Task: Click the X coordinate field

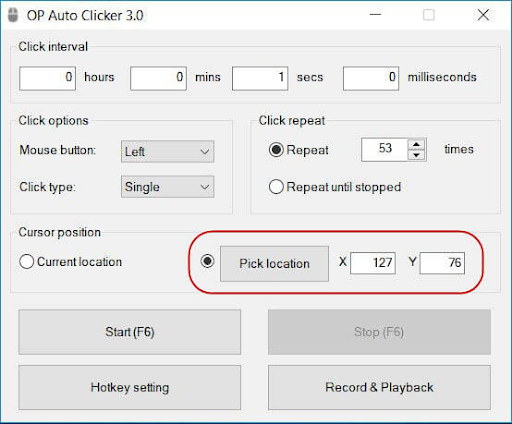Action: [373, 263]
